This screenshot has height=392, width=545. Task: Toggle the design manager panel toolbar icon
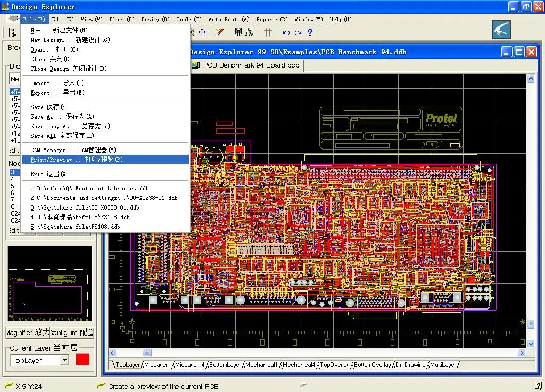pos(13,32)
